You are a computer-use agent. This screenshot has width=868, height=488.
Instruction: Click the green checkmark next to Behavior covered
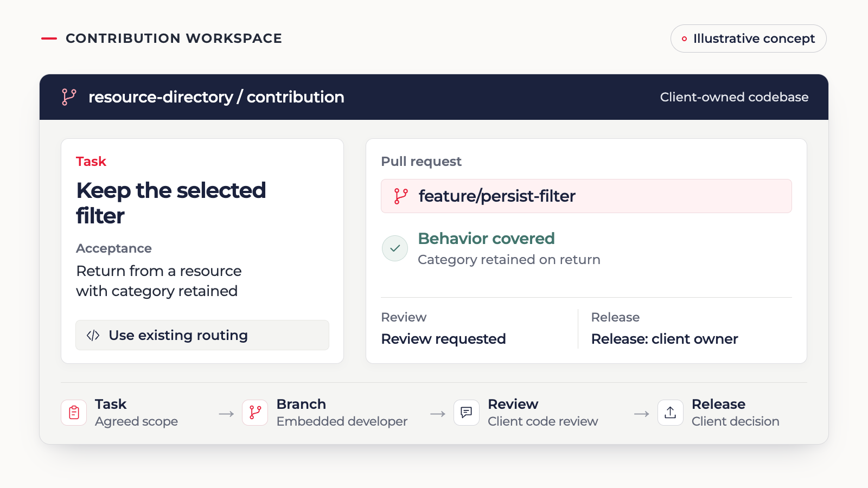[x=395, y=248]
